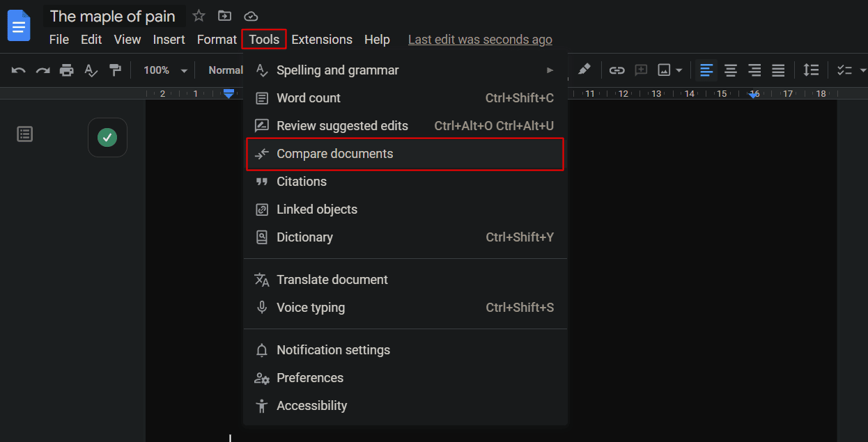The width and height of the screenshot is (868, 442).
Task: Check the cloud save status icon
Action: pyautogui.click(x=251, y=16)
